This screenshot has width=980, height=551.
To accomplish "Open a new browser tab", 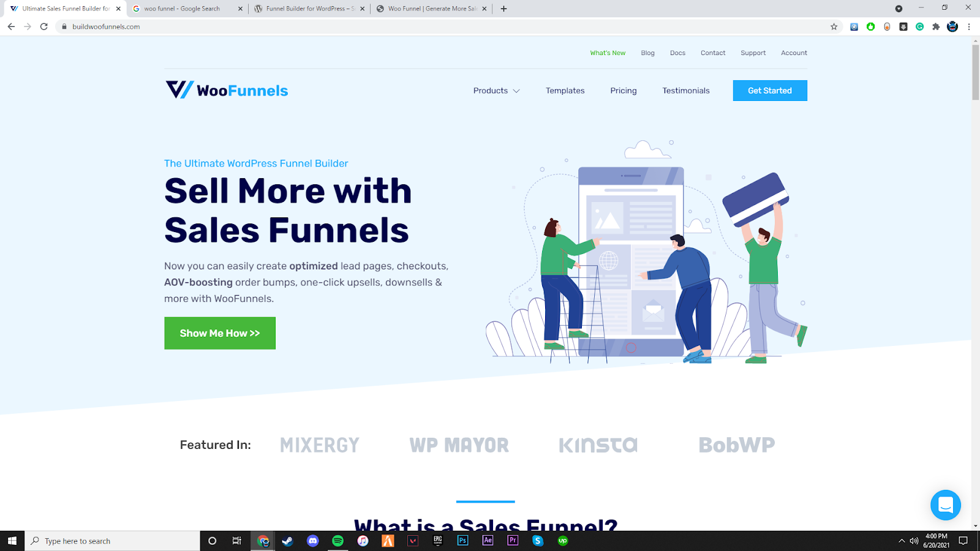I will click(x=503, y=9).
